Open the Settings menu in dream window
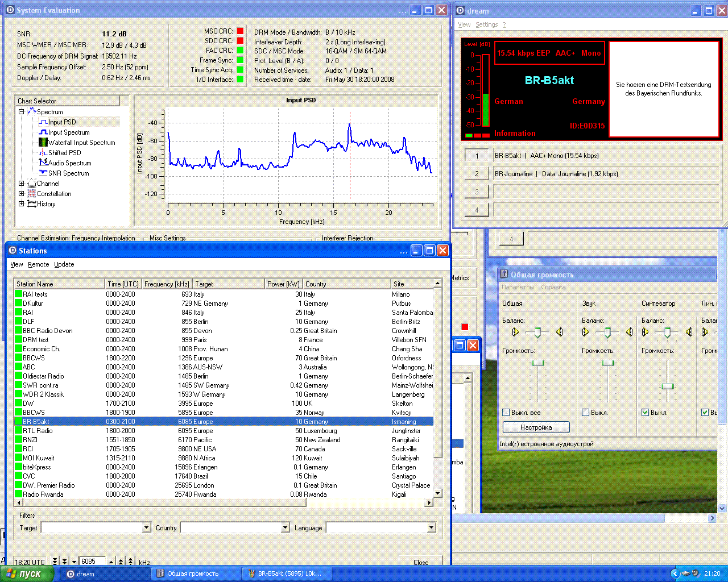728x582 pixels. pos(486,24)
